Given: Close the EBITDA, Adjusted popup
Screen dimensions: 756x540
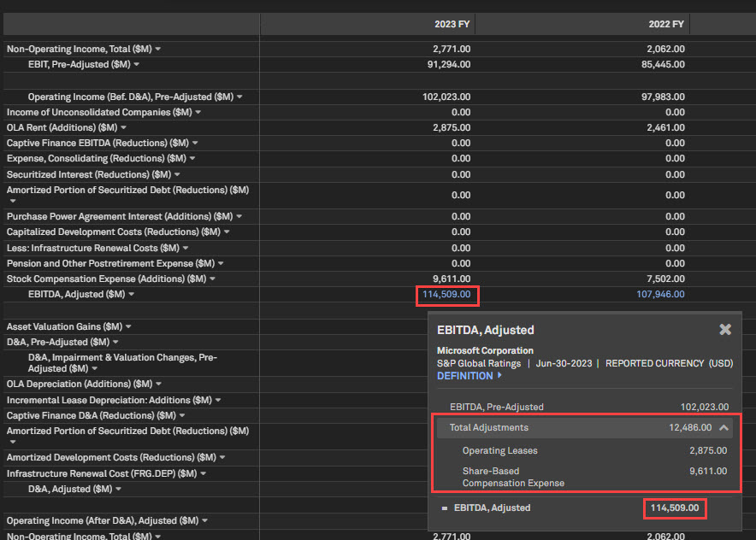Looking at the screenshot, I should click(x=725, y=330).
